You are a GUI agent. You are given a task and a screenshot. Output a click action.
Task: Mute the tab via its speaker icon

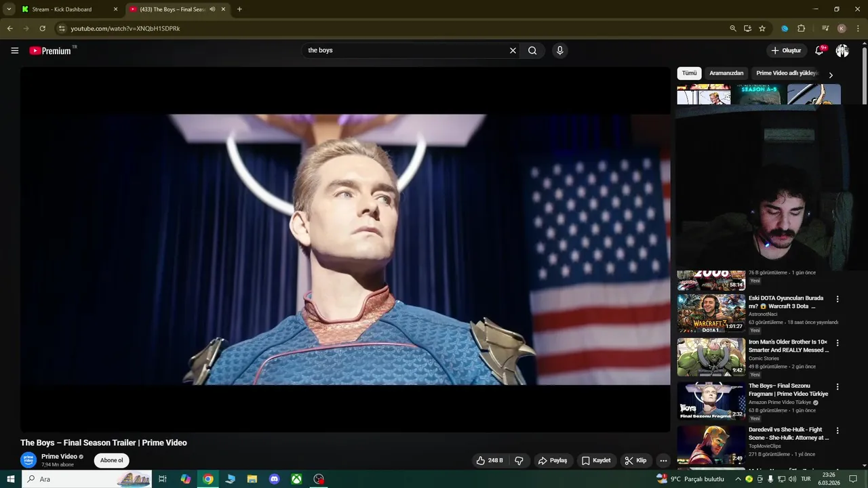click(212, 9)
